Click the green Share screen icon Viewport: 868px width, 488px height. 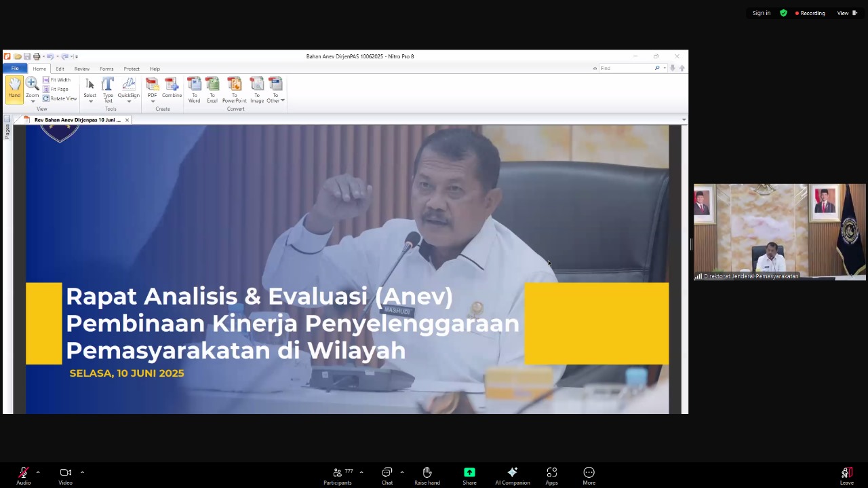469,473
